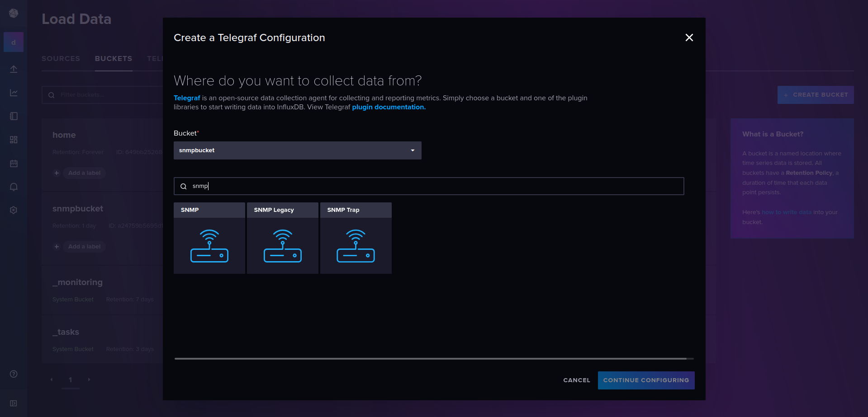Open the _monitoring bucket
The width and height of the screenshot is (868, 417).
click(x=77, y=282)
